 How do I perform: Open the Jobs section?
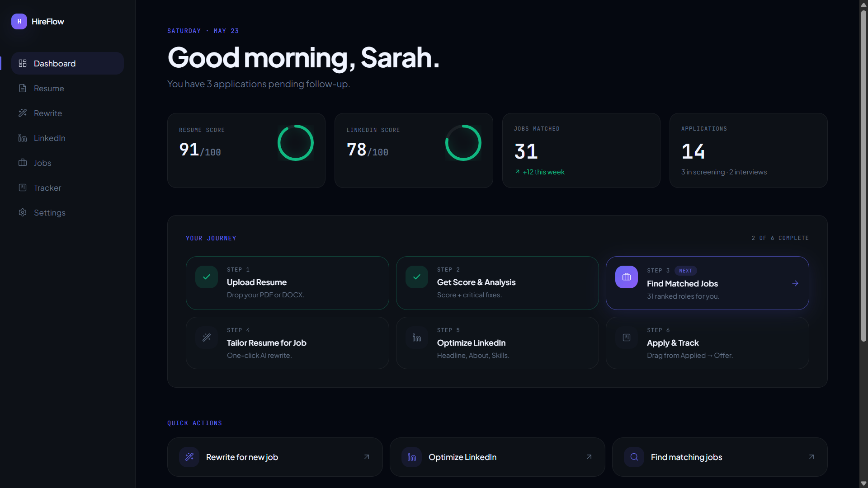click(67, 163)
